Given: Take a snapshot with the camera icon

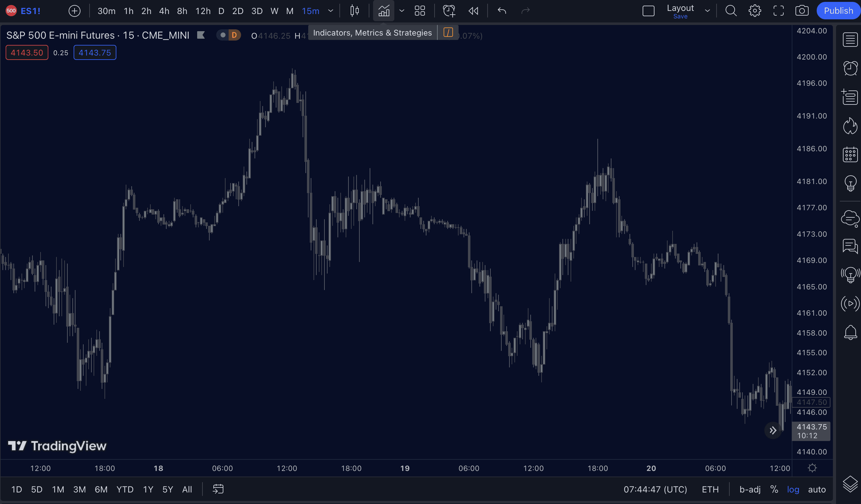Looking at the screenshot, I should (x=801, y=11).
